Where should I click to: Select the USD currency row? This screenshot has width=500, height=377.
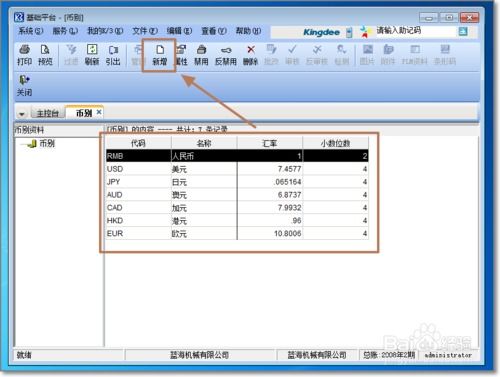click(x=237, y=169)
